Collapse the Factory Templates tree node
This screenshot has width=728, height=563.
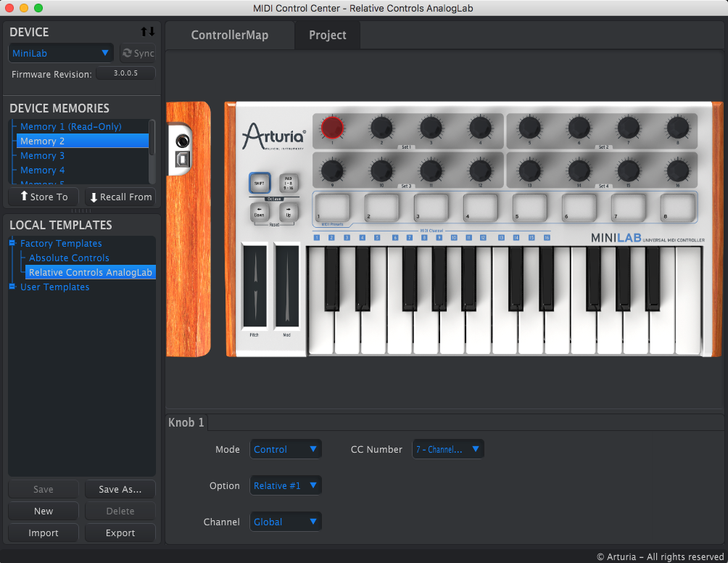pyautogui.click(x=12, y=243)
